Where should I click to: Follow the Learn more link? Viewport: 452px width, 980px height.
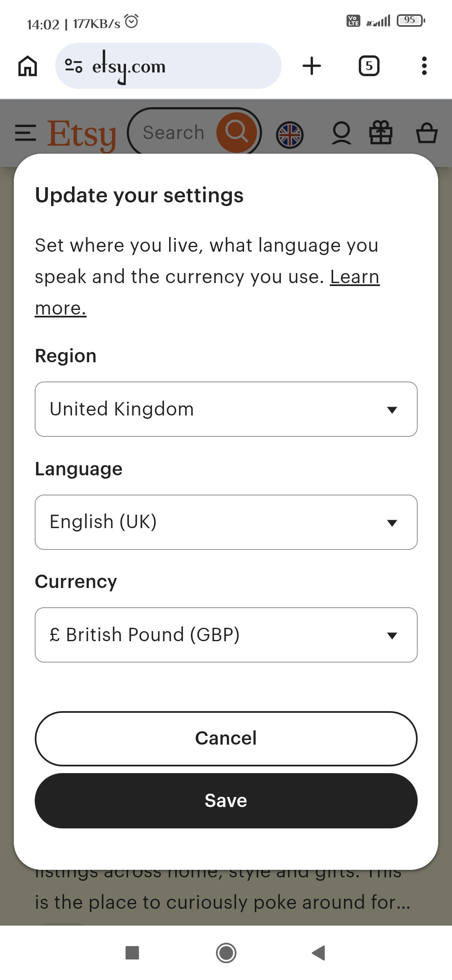tap(354, 277)
